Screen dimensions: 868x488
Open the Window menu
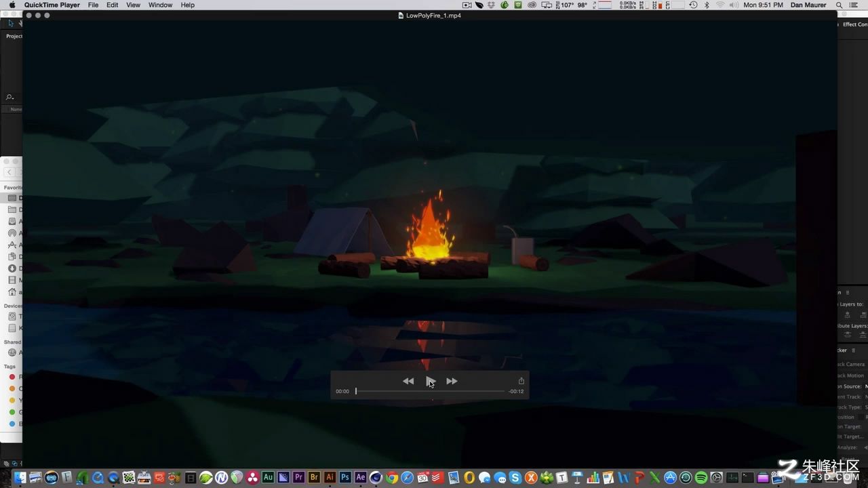[161, 5]
